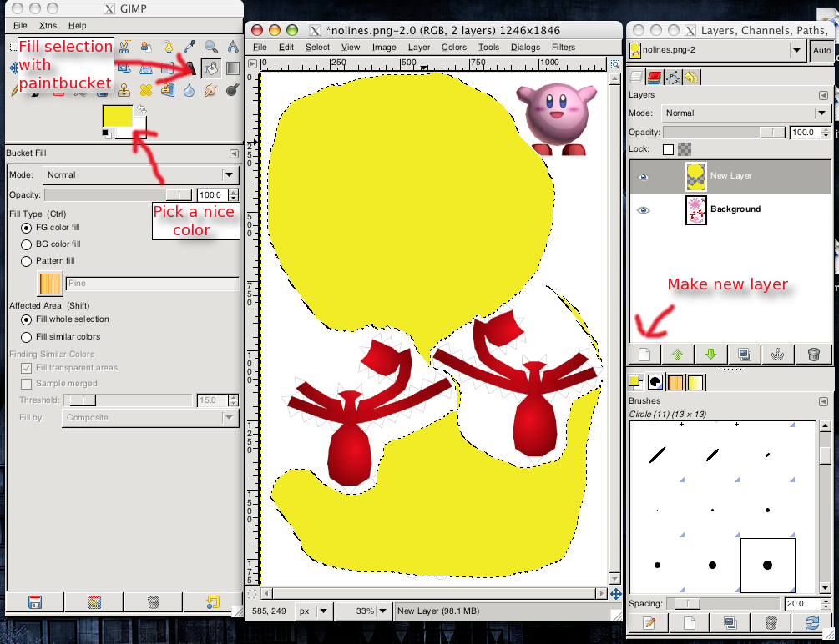Open the Filters menu
839x644 pixels.
click(564, 47)
